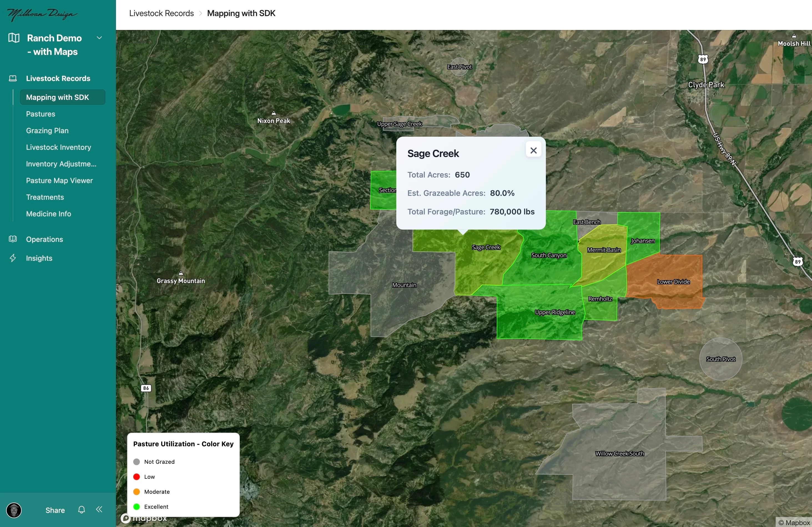Viewport: 812px width, 527px height.
Task: Click the Livestock Records laptop icon
Action: click(12, 78)
